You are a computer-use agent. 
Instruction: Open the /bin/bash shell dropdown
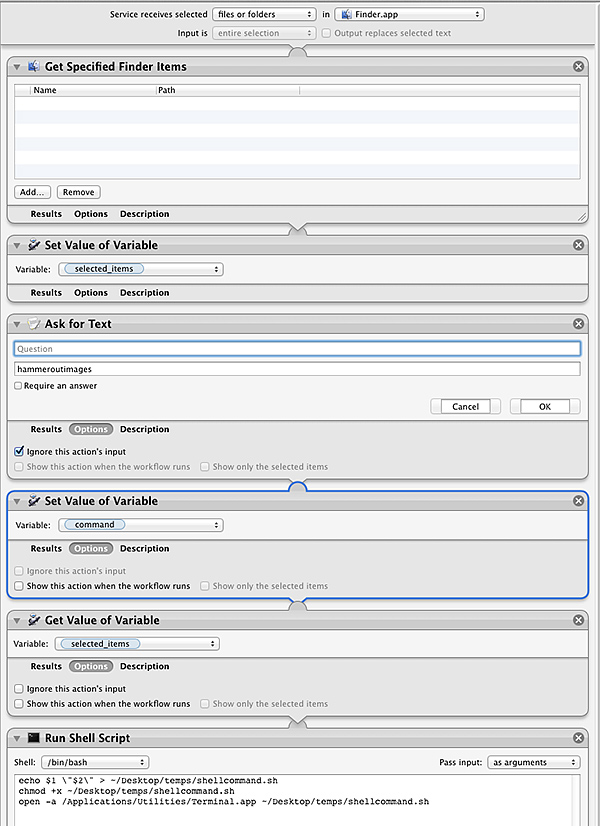[95, 762]
